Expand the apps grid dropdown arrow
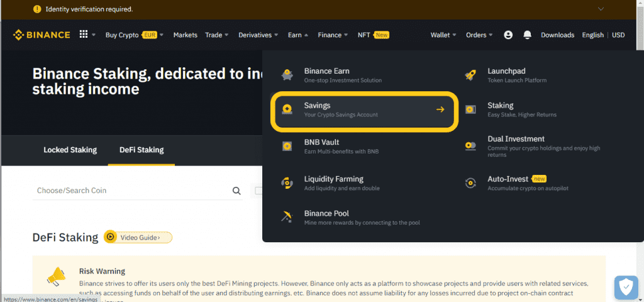 tap(94, 35)
